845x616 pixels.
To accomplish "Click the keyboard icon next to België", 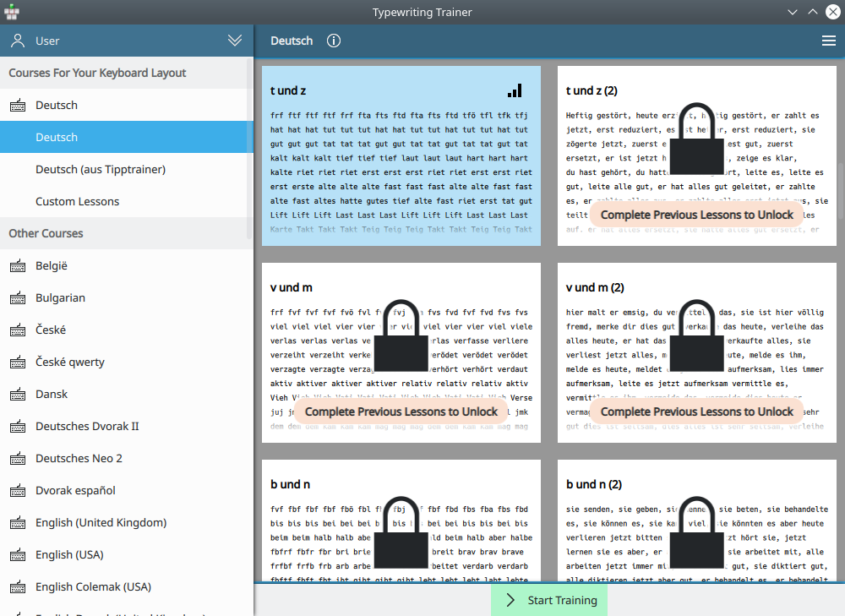I will pos(18,266).
